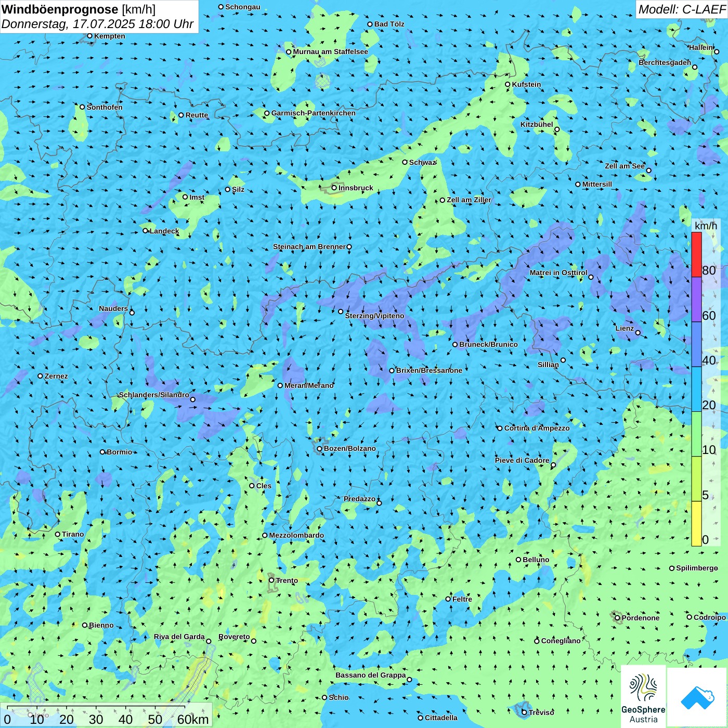The width and height of the screenshot is (728, 728).
Task: Click the Tirano city label
Action: 73,534
